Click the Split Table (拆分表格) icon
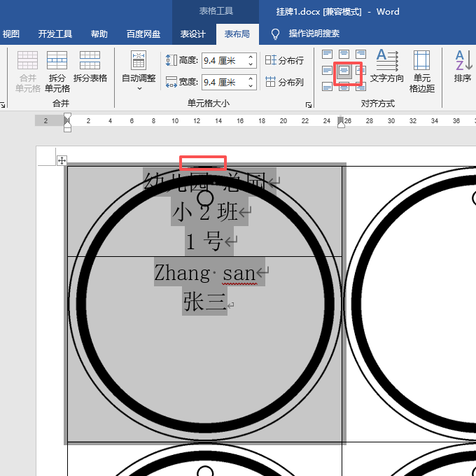This screenshot has height=476, width=476. 90,60
